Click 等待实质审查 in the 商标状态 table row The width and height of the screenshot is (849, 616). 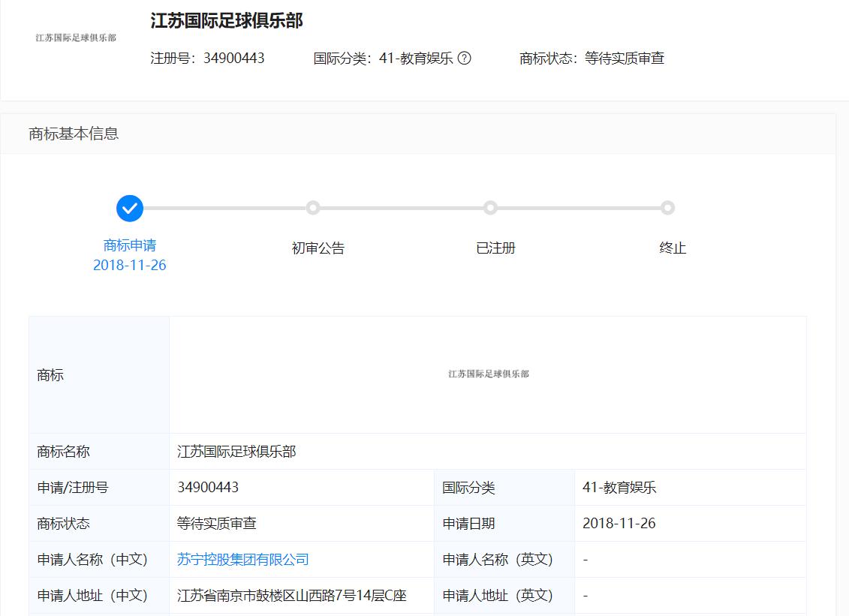tap(217, 524)
